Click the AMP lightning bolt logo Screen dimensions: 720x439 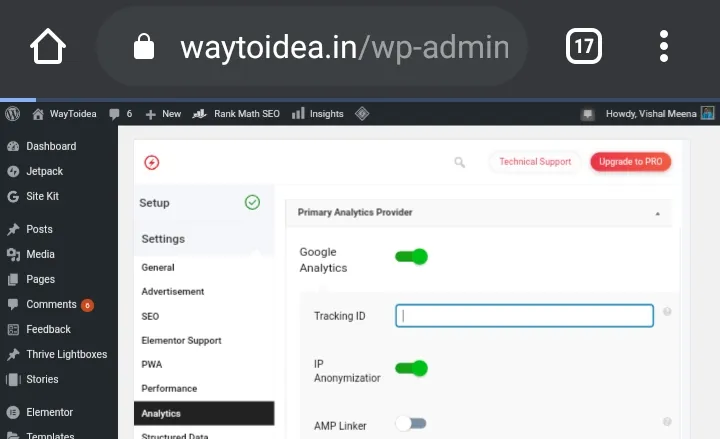tap(152, 162)
